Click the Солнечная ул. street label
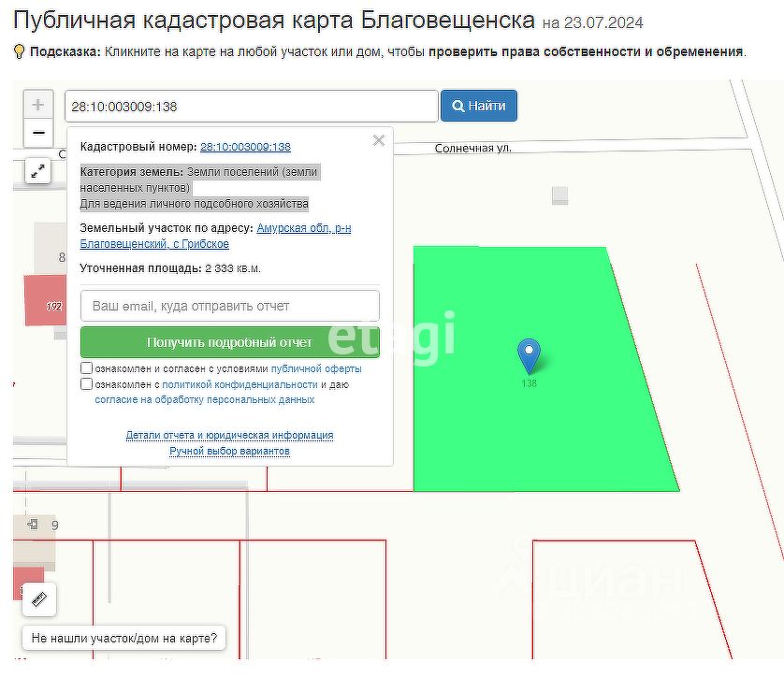Screen dimensions: 784x677 coord(473,149)
